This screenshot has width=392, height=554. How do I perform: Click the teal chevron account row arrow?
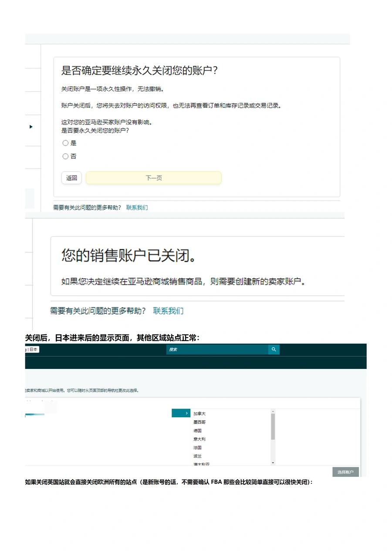(x=181, y=413)
